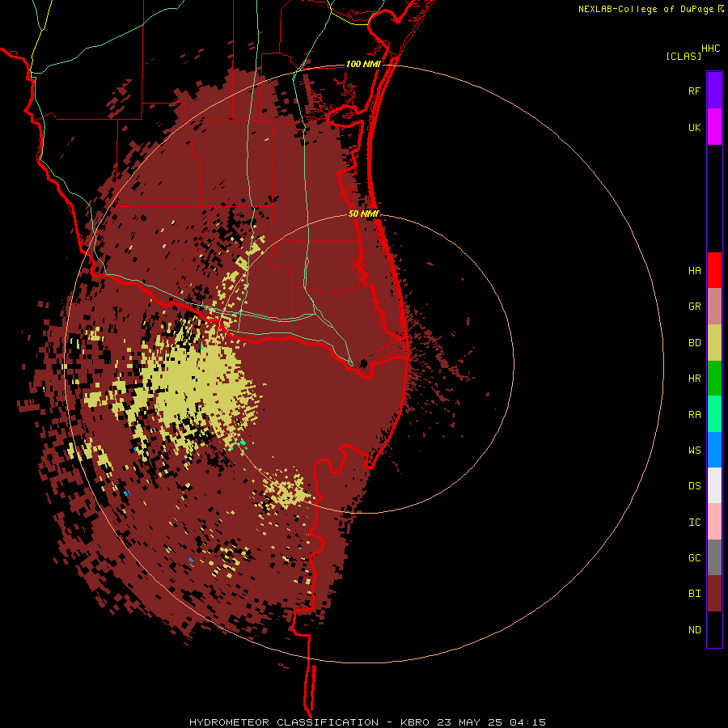Click the 'ND' legend label

(x=694, y=630)
